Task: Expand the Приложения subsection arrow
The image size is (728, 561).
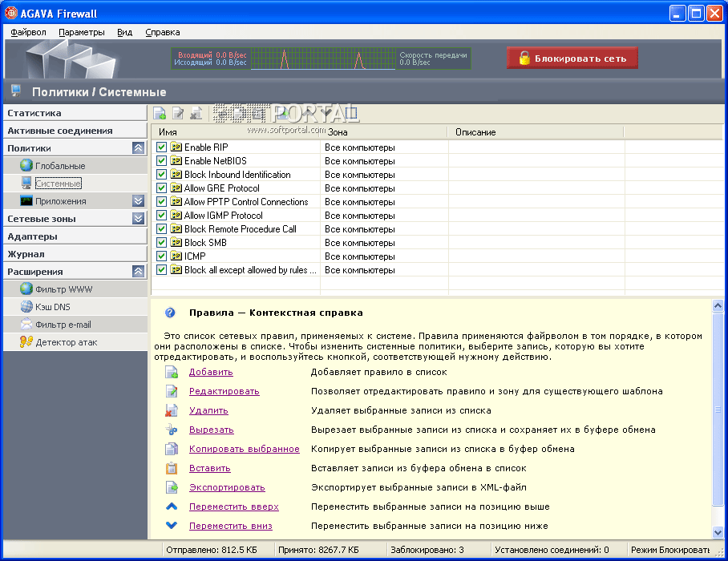Action: [138, 201]
